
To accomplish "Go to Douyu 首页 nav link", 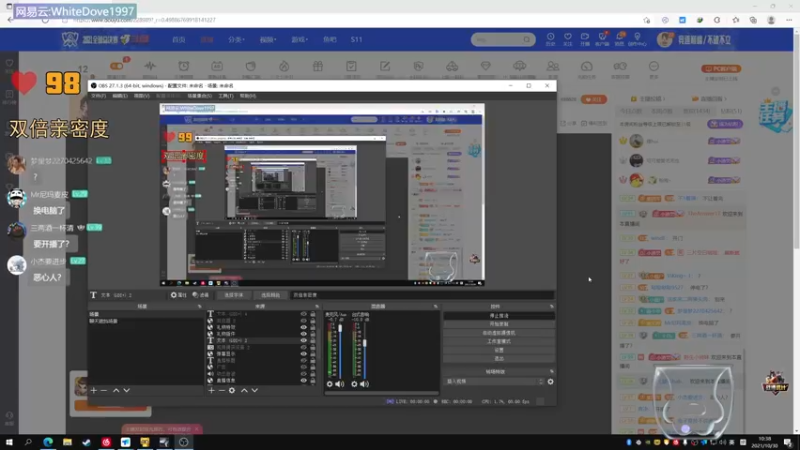I will (179, 39).
